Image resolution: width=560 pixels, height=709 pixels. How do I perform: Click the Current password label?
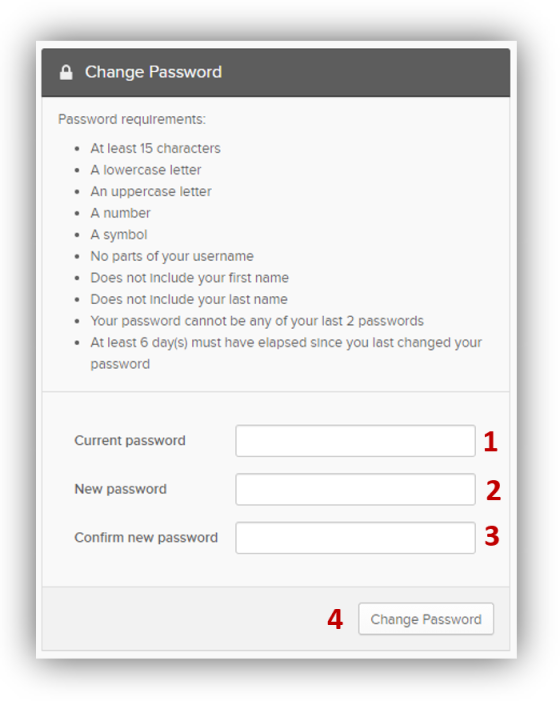point(130,440)
